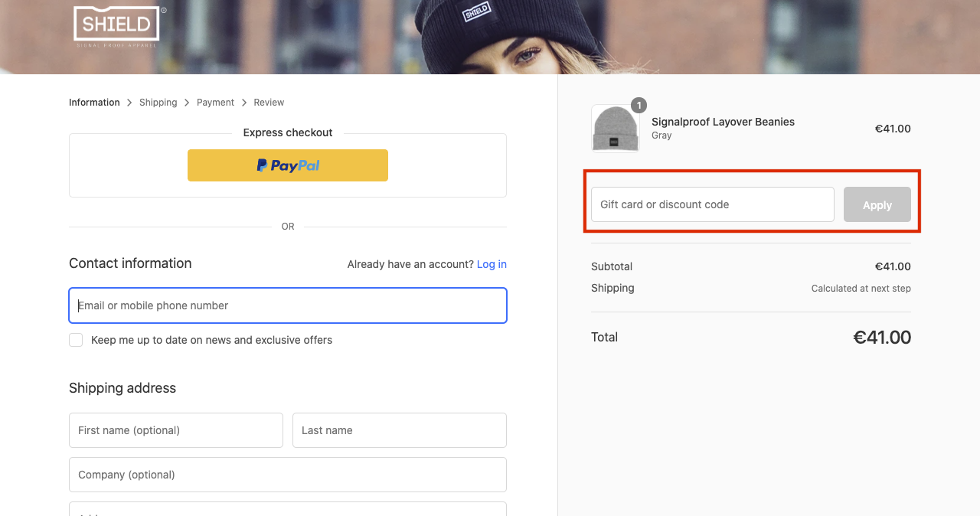
Task: Click 'Calculated at next step' shipping text
Action: click(x=861, y=289)
